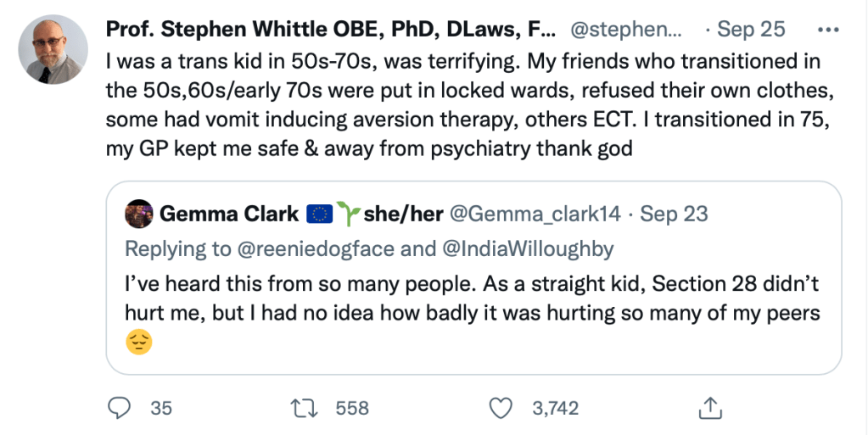Image resolution: width=868 pixels, height=435 pixels.
Task: Open the quoted tweet about Section 28
Action: (x=473, y=298)
